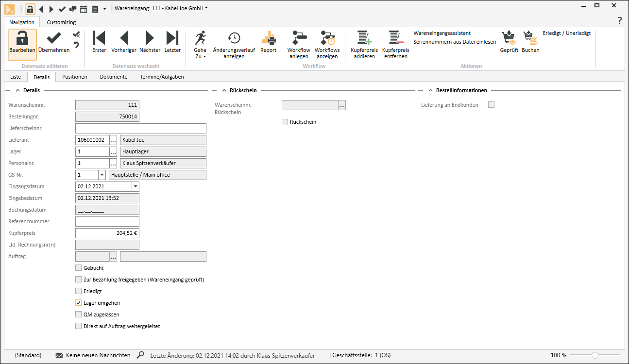Click Kupferpreis addieren icon

click(364, 38)
